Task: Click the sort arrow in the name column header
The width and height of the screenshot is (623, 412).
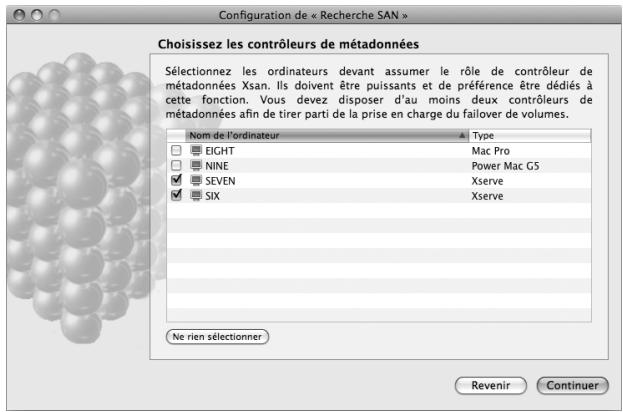Action: pos(461,135)
